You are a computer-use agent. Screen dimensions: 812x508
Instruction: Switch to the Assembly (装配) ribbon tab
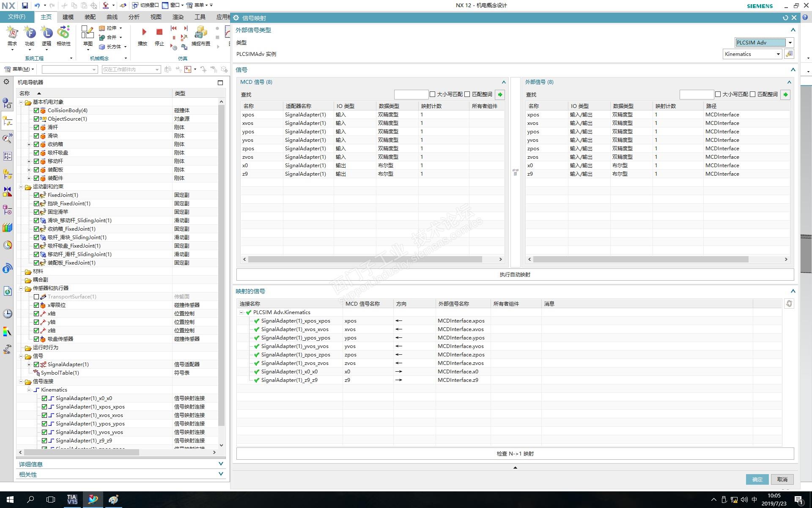pos(90,17)
